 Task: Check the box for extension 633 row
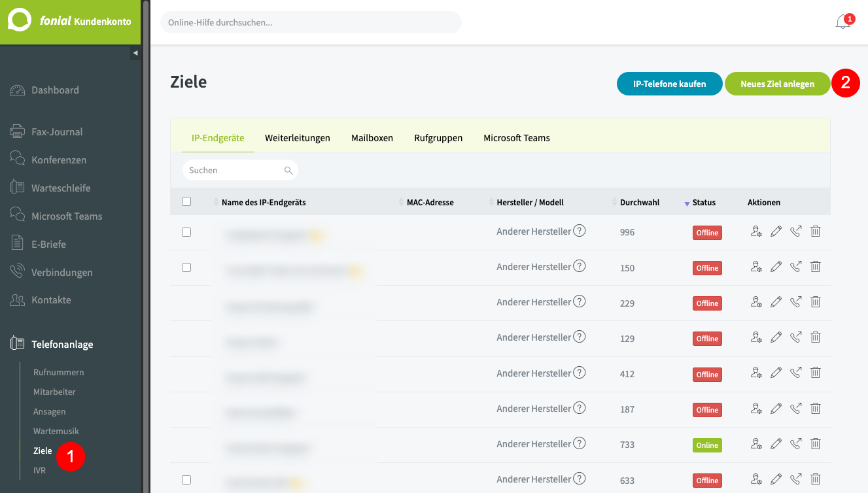coord(186,480)
